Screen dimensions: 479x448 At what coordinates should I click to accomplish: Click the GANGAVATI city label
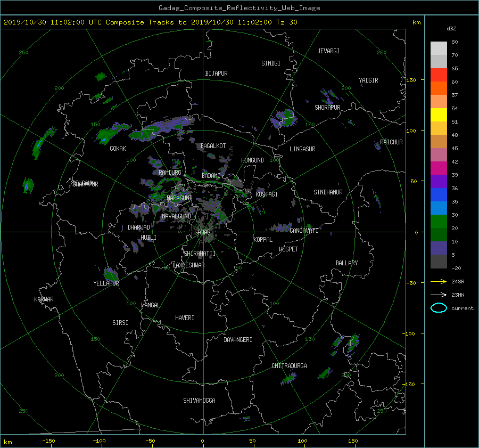pyautogui.click(x=304, y=230)
